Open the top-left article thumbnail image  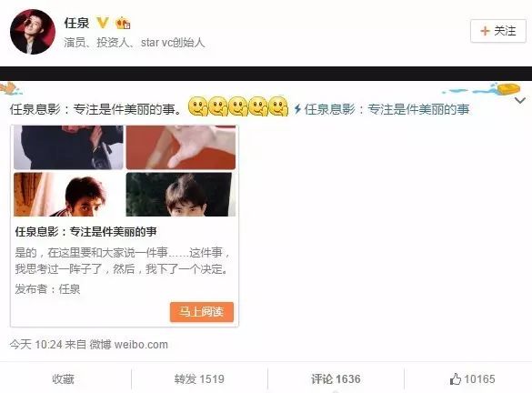(68, 147)
